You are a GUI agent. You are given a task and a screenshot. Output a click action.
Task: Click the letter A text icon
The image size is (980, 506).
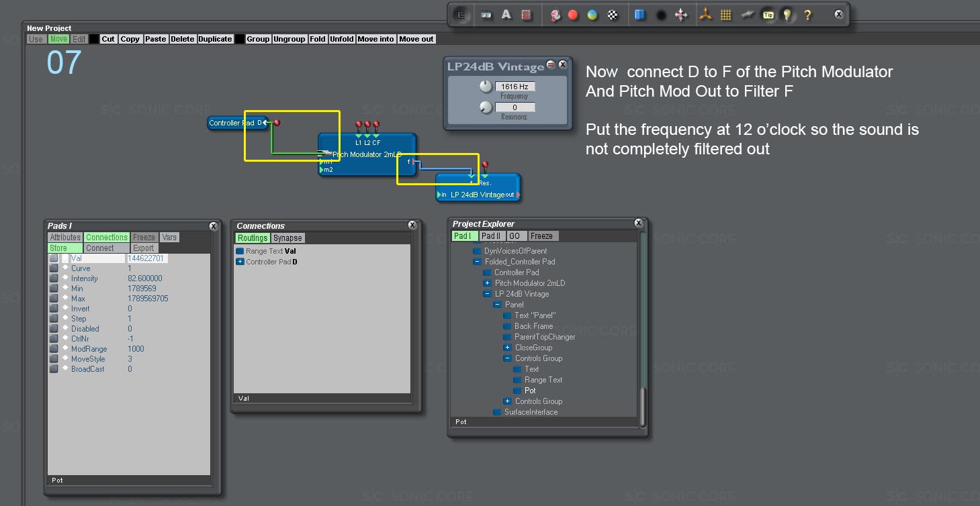click(x=506, y=15)
